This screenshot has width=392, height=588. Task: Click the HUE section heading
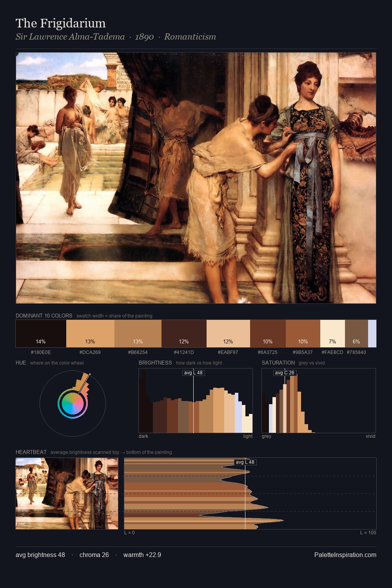21,363
